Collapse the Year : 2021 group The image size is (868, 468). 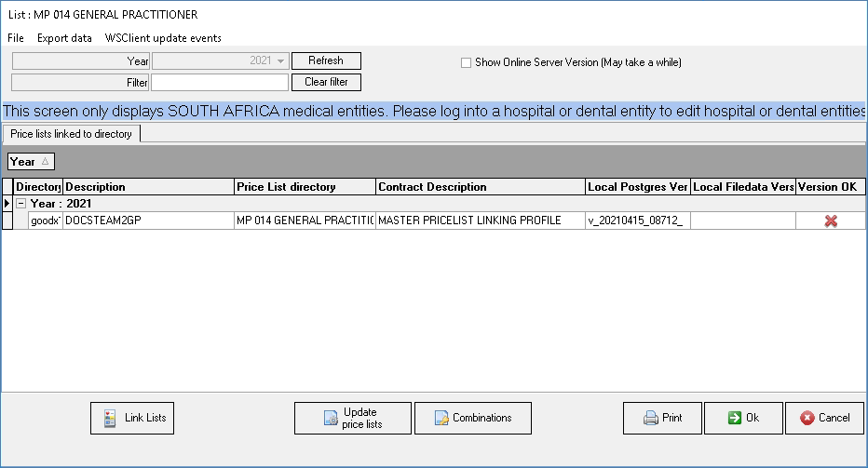point(21,204)
